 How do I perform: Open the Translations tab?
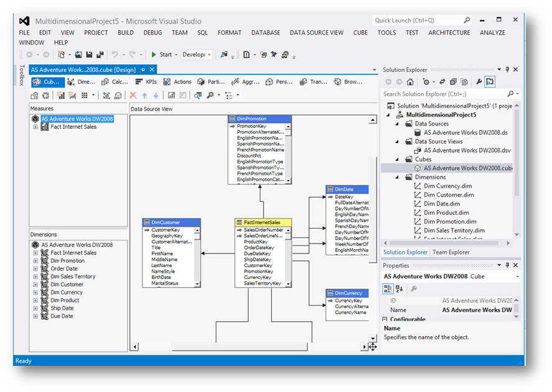(x=313, y=82)
